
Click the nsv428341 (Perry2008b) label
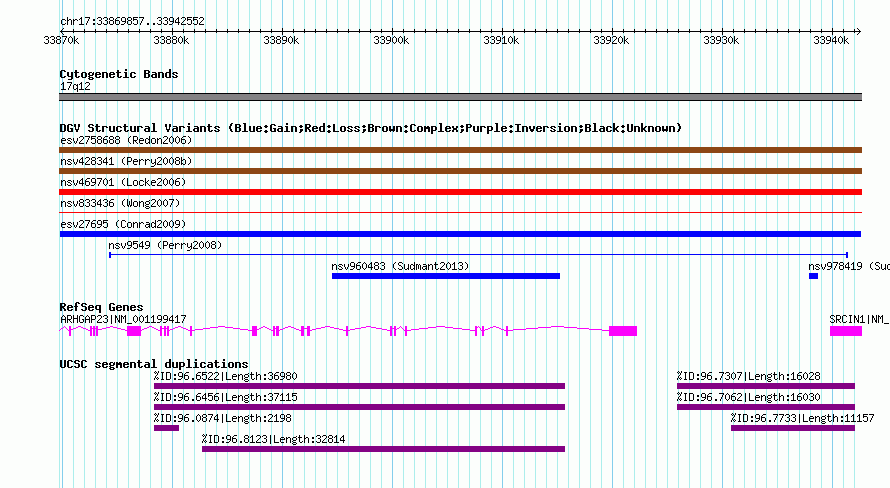[x=126, y=161]
